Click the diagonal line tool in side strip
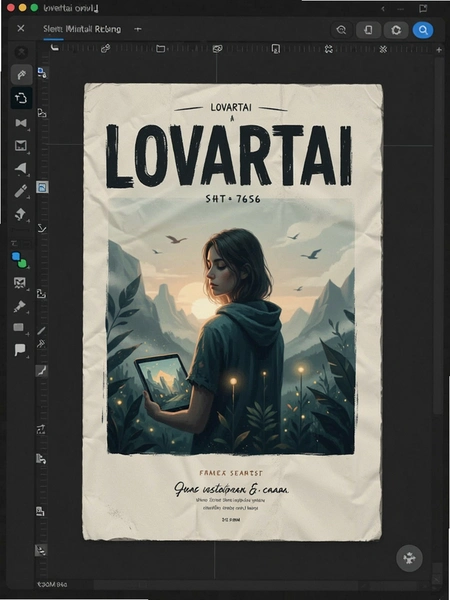 tap(41, 331)
